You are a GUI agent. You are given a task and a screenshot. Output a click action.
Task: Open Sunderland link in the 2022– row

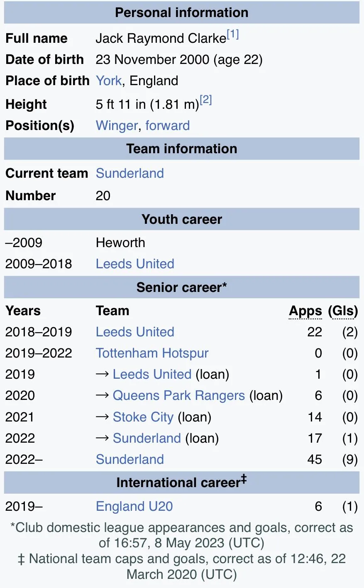point(129,459)
